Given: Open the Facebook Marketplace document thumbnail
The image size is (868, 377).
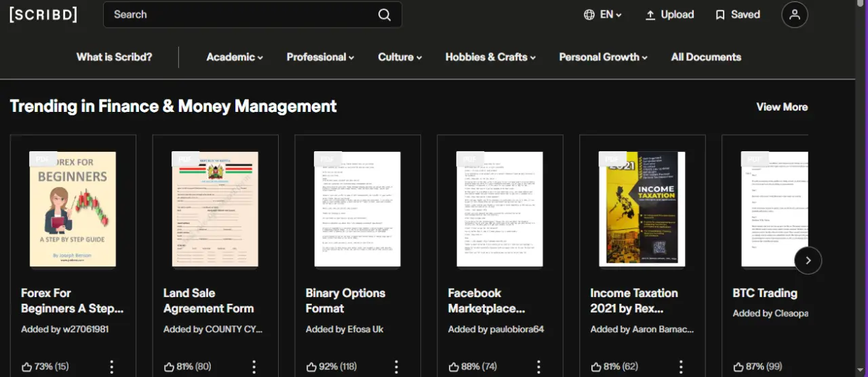Looking at the screenshot, I should coord(500,210).
